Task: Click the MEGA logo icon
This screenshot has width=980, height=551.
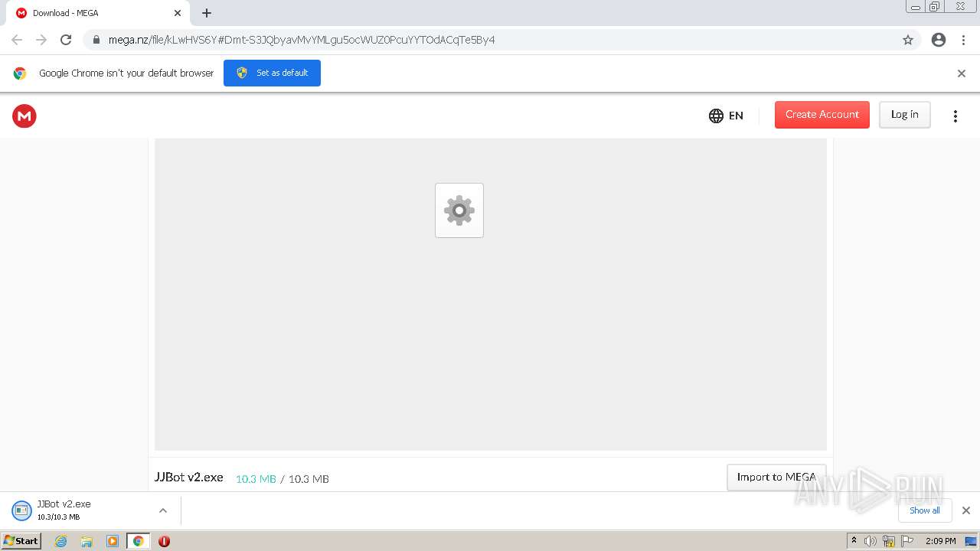Action: click(x=24, y=116)
